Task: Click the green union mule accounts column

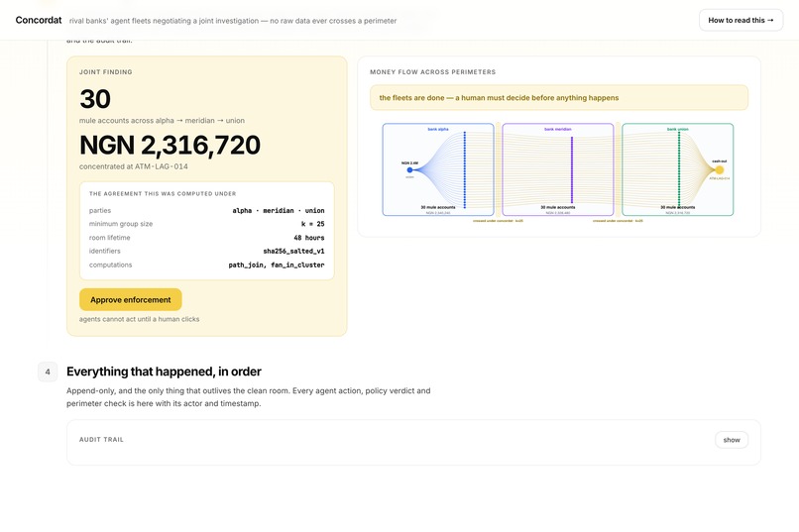Action: pyautogui.click(x=679, y=170)
